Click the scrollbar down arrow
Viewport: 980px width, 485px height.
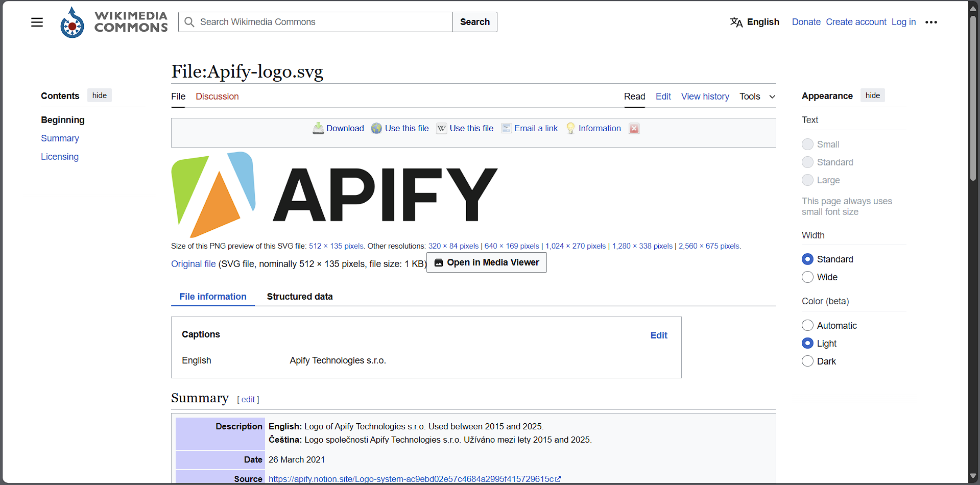(973, 476)
